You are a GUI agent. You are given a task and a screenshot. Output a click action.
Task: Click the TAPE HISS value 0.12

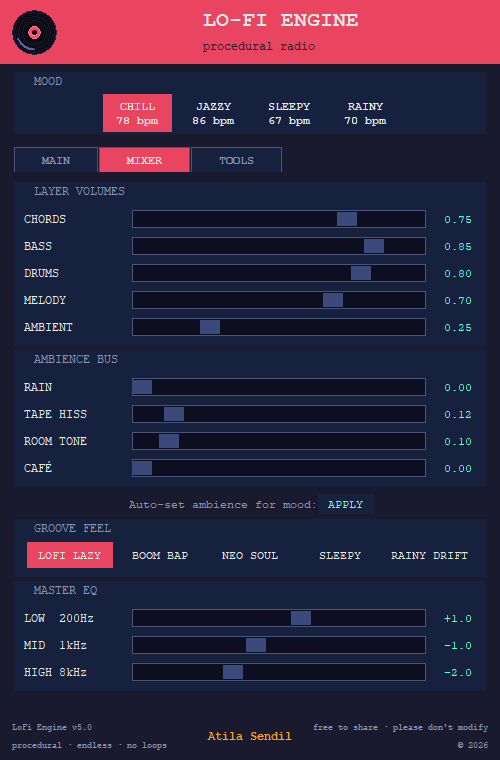(458, 415)
